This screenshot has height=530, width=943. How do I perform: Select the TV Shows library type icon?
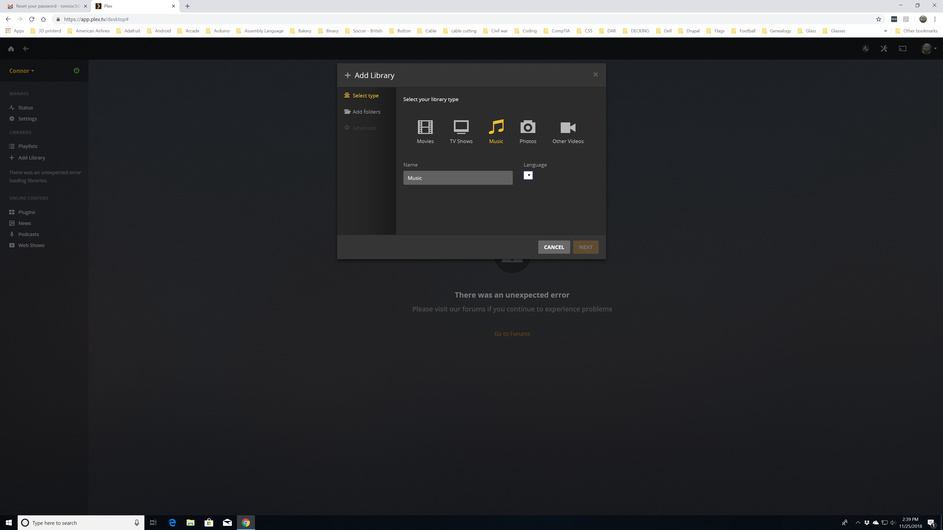[x=461, y=131]
